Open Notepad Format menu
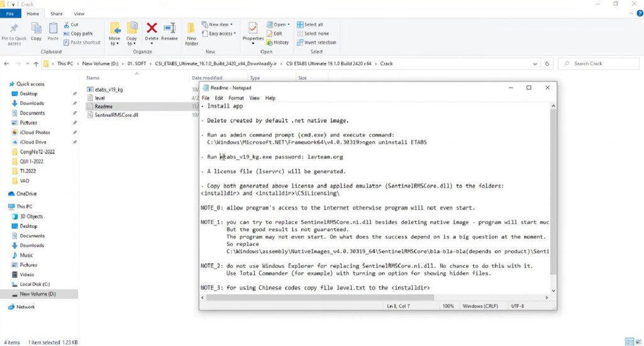Image resolution: width=644 pixels, height=346 pixels. (x=236, y=98)
